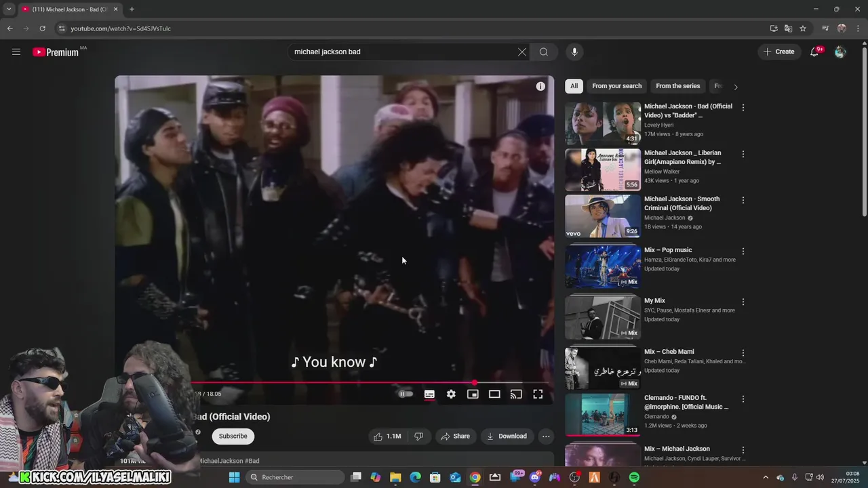868x488 pixels.
Task: Open browser media controls icon
Action: pyautogui.click(x=825, y=28)
